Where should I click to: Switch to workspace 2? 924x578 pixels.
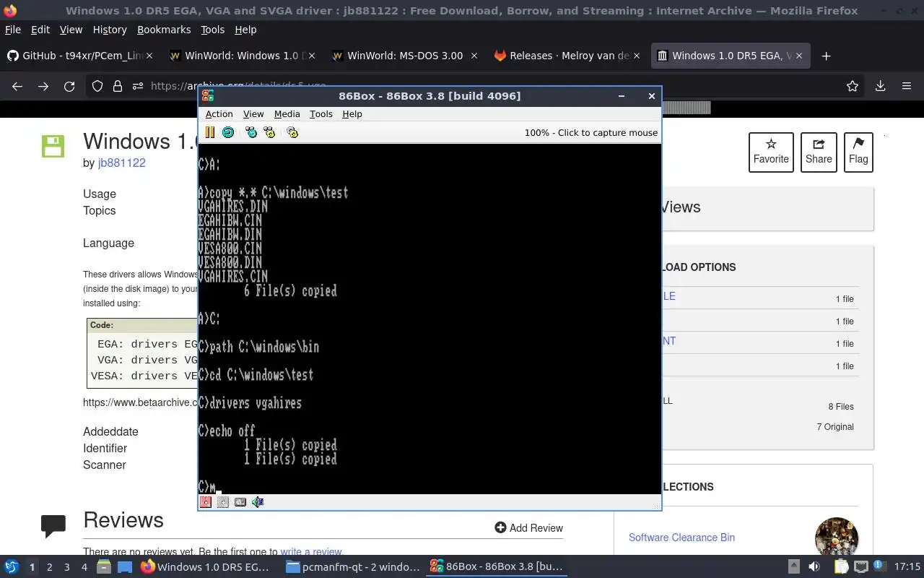point(49,567)
